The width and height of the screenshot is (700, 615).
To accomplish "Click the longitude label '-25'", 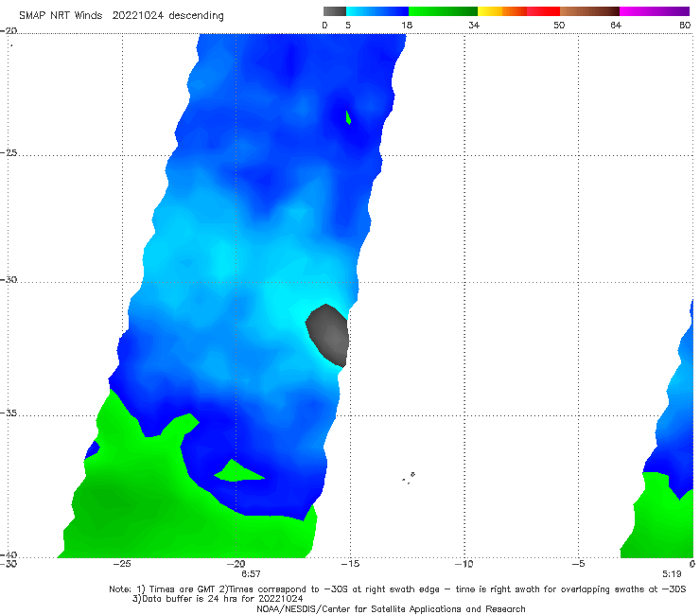I will [122, 564].
